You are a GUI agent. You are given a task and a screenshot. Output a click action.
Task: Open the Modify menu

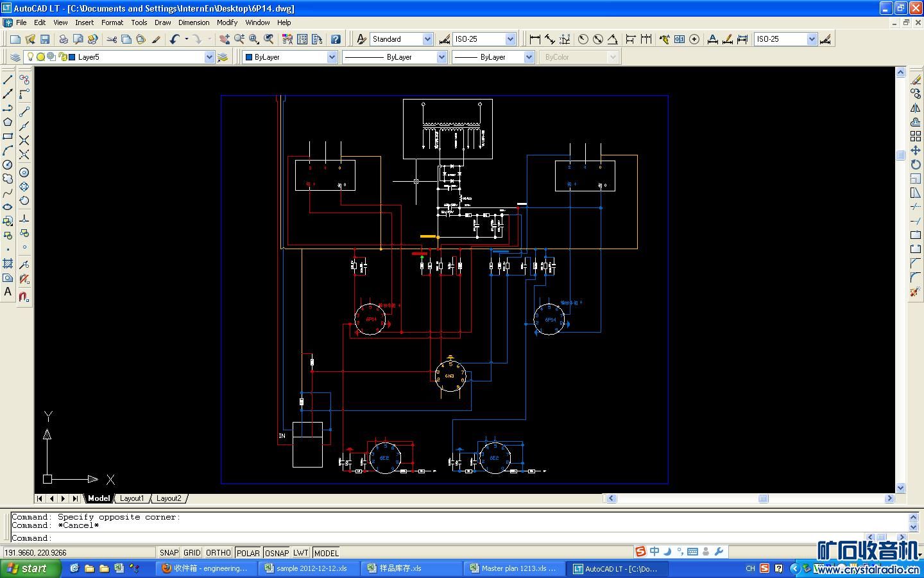pos(227,22)
